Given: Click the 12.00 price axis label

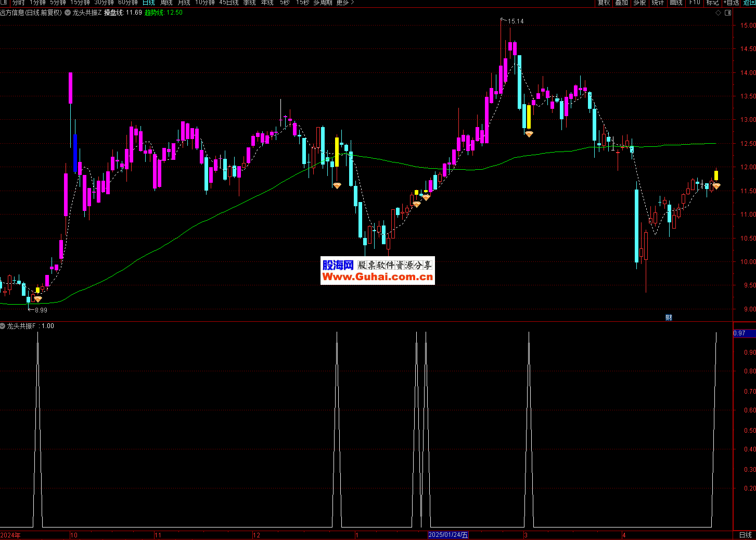Looking at the screenshot, I should (748, 167).
